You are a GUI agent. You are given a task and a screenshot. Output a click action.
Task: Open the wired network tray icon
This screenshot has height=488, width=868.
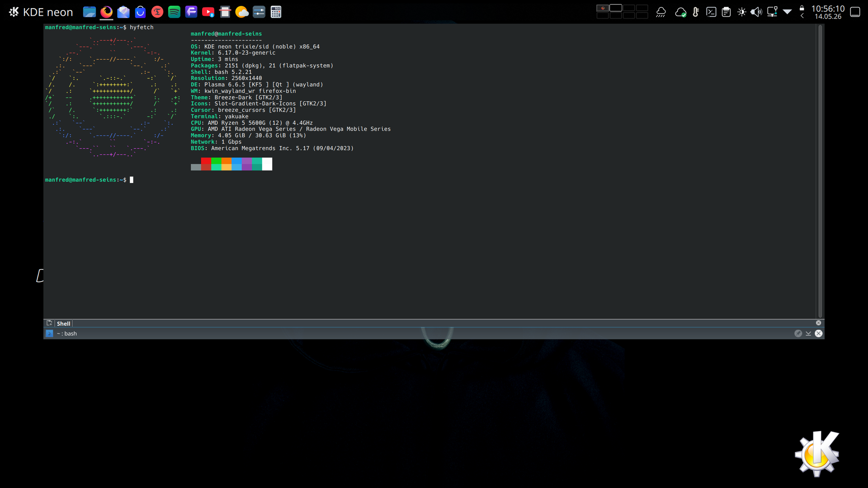click(772, 12)
